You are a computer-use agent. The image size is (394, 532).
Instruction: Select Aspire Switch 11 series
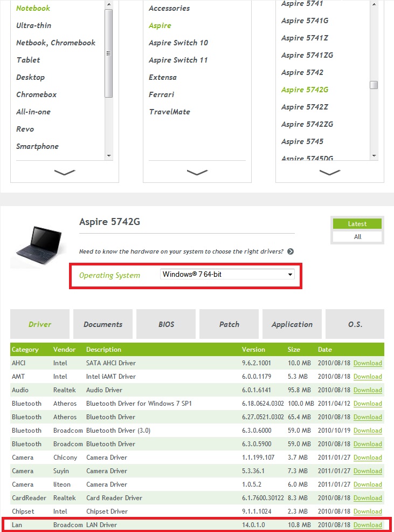click(x=178, y=60)
